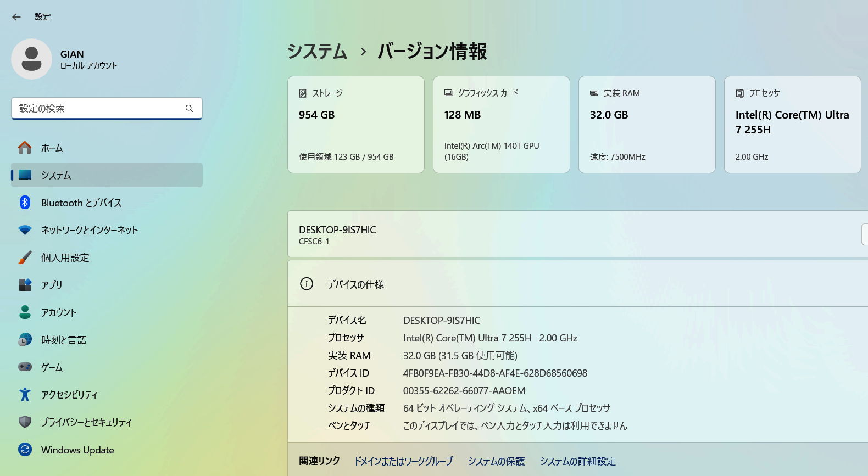The height and width of the screenshot is (476, 868).
Task: Click DESKTOP-9IS7HIC in the デバイス名 row
Action: pos(442,321)
